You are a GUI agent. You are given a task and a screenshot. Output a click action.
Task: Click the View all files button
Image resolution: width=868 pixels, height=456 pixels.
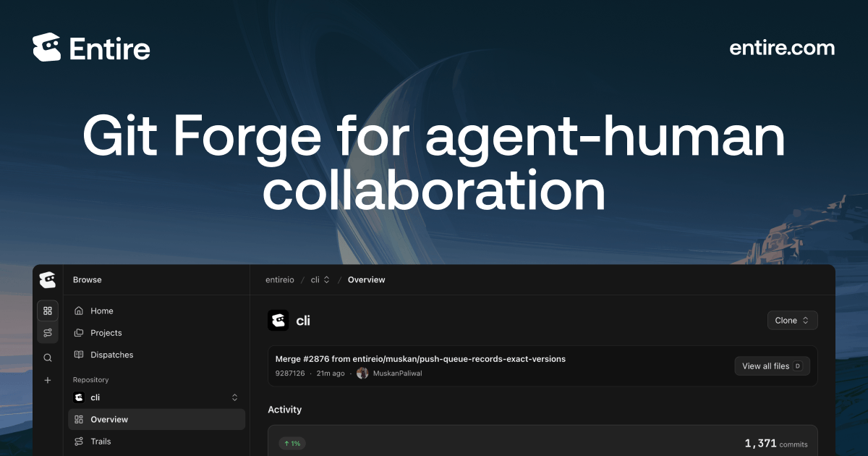pyautogui.click(x=772, y=366)
